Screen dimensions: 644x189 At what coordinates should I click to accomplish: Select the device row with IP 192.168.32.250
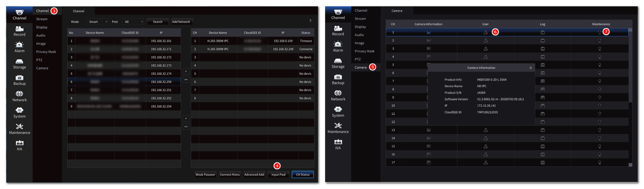coord(124,82)
